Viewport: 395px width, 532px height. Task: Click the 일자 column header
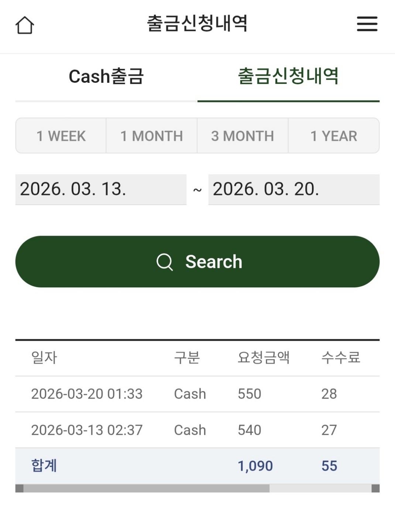click(x=44, y=358)
